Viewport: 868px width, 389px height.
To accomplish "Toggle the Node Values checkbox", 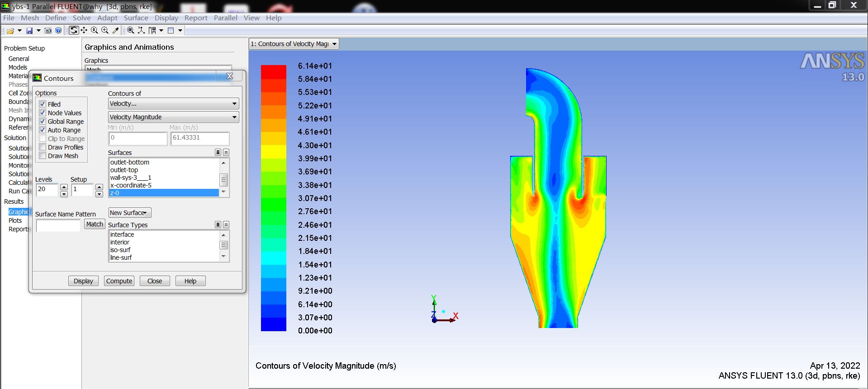I will (x=43, y=113).
